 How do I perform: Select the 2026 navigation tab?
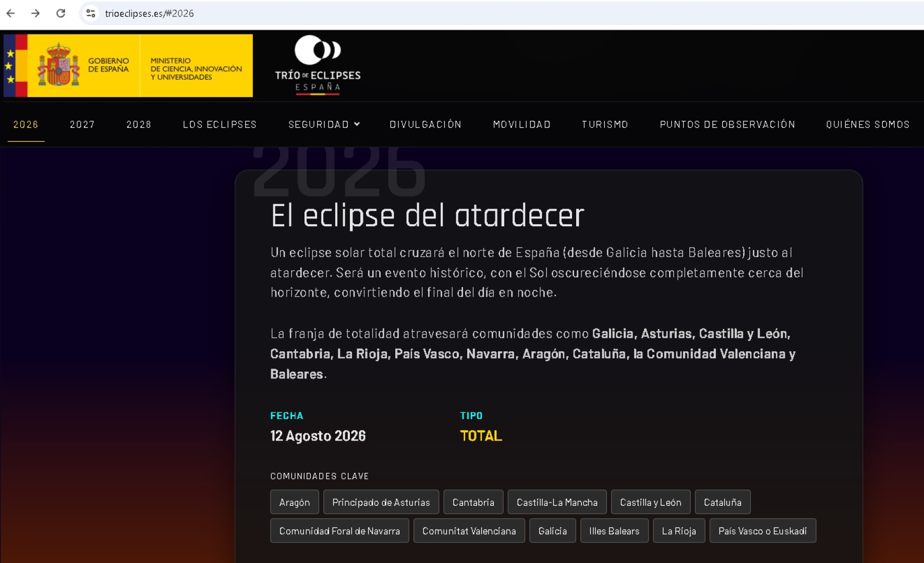click(26, 125)
